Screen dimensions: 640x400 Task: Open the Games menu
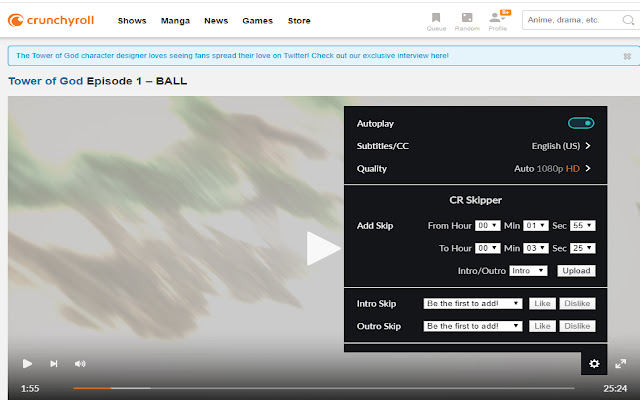258,20
